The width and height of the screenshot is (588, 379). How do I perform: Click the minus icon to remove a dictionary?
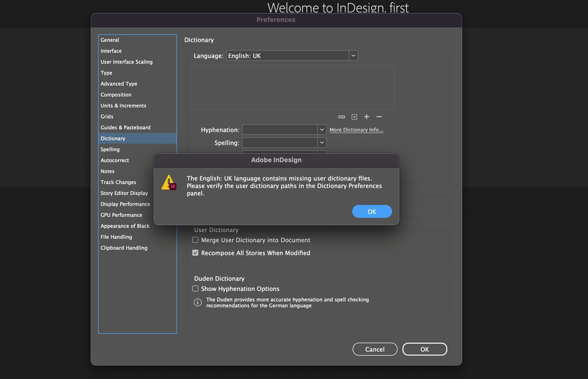coord(379,117)
